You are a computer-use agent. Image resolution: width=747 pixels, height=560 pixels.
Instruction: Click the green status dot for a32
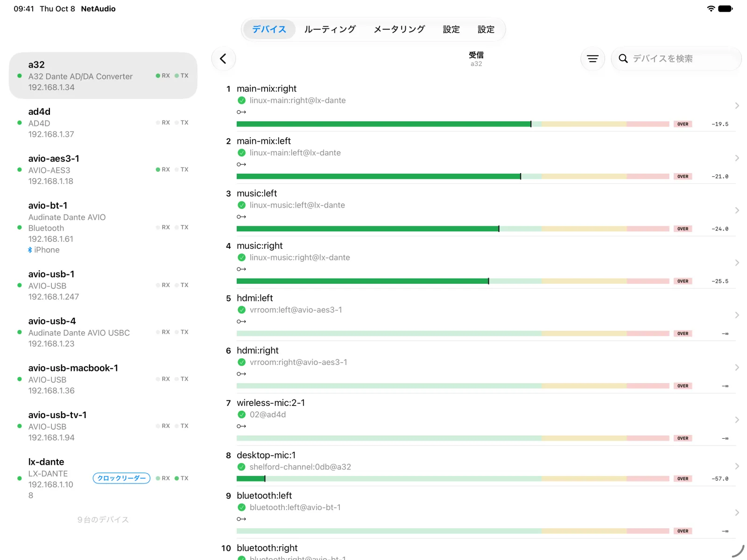[19, 76]
